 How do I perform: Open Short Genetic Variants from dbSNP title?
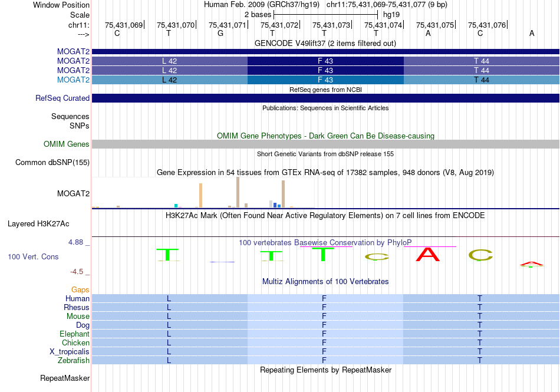pyautogui.click(x=325, y=154)
